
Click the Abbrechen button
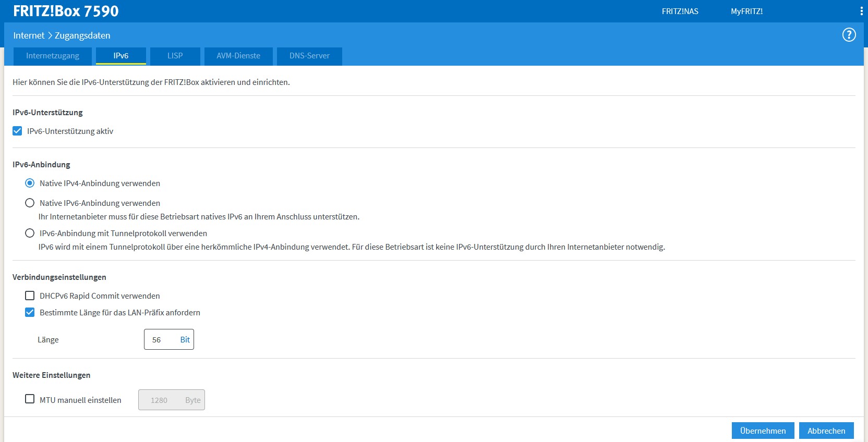pos(826,431)
